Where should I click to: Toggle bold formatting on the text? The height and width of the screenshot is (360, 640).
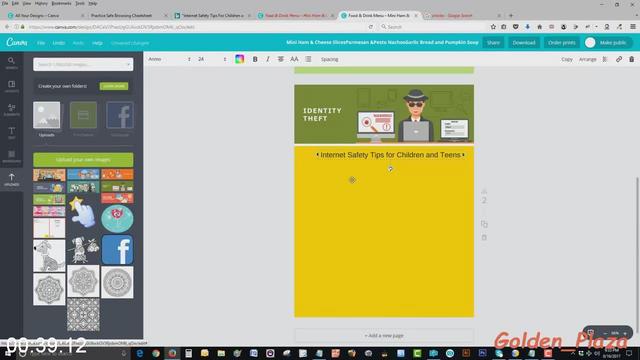point(255,59)
